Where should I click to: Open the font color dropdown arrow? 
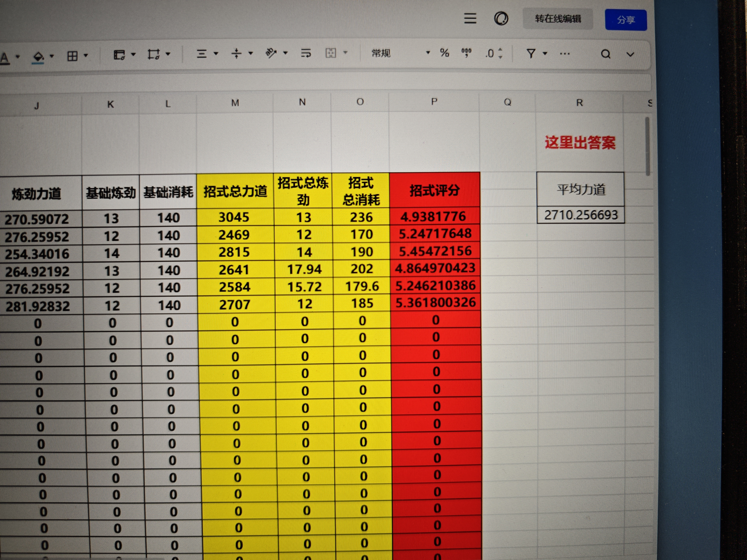click(18, 57)
